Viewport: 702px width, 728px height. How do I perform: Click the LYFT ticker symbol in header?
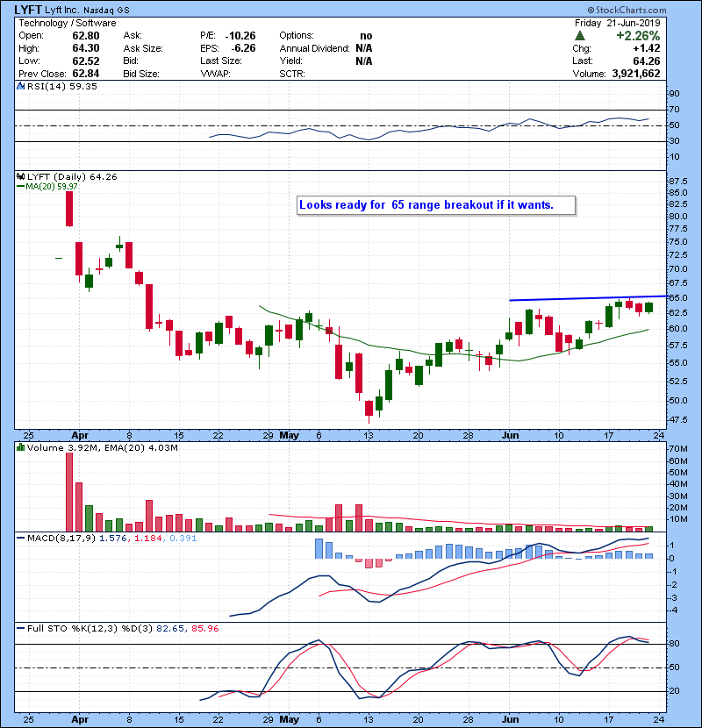28,10
